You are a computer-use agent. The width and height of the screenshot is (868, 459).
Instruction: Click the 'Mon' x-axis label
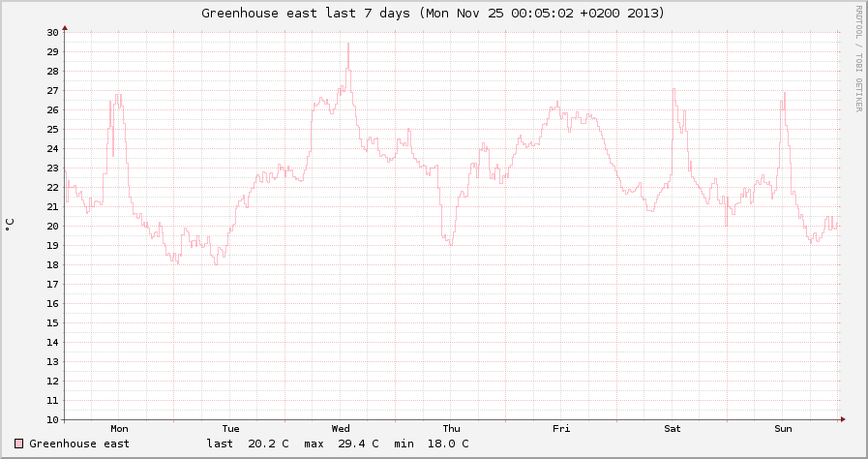click(x=119, y=429)
